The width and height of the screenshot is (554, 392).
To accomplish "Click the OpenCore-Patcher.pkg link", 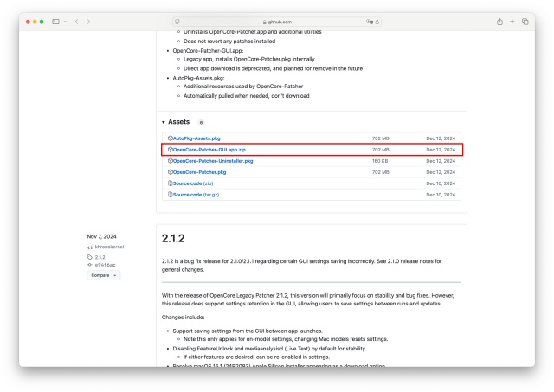I will (x=199, y=172).
